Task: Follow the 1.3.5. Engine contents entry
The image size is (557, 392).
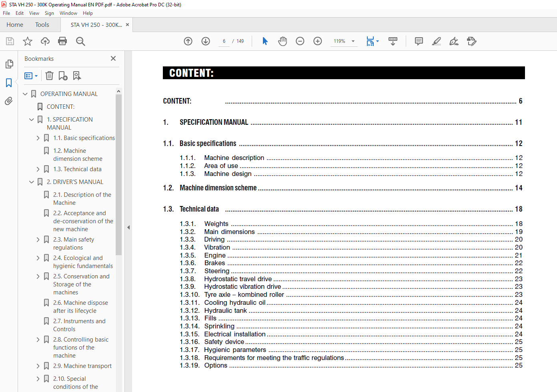Action: pos(351,255)
